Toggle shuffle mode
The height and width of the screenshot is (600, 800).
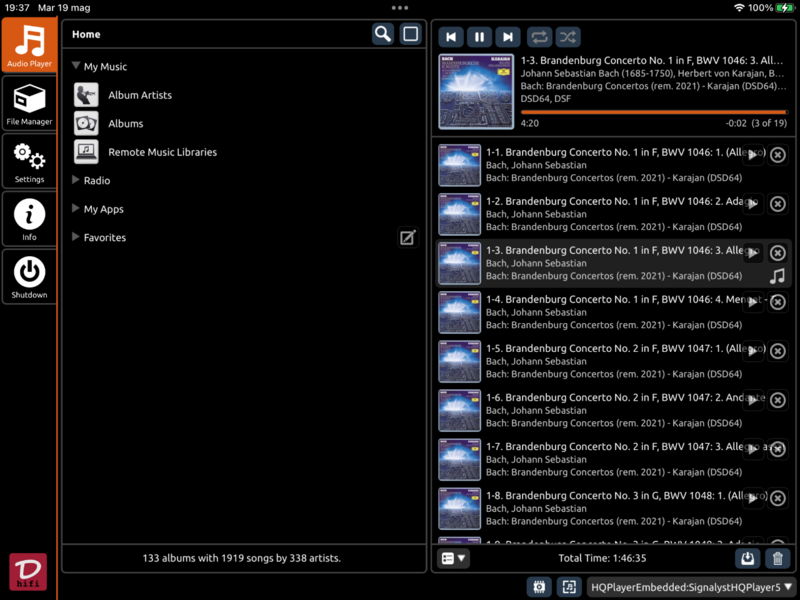coord(568,37)
